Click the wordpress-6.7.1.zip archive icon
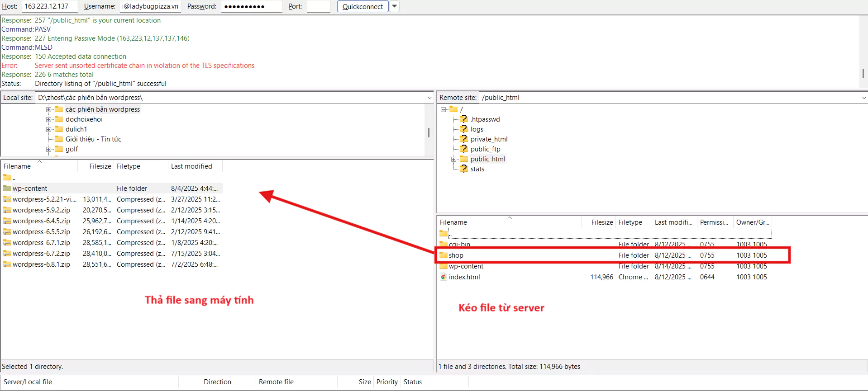The width and height of the screenshot is (868, 391). (x=7, y=242)
